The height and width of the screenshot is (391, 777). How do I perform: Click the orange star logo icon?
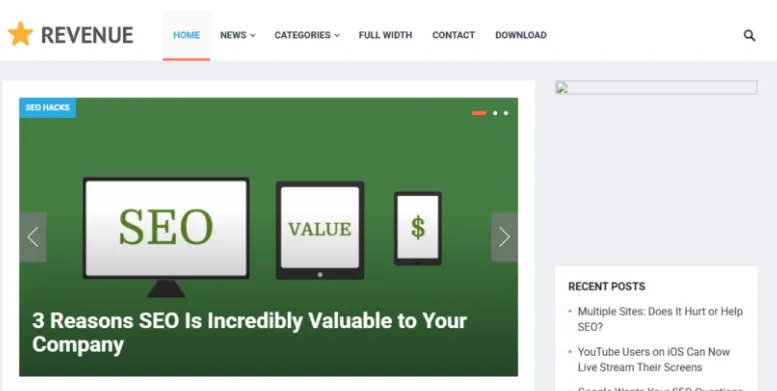20,34
